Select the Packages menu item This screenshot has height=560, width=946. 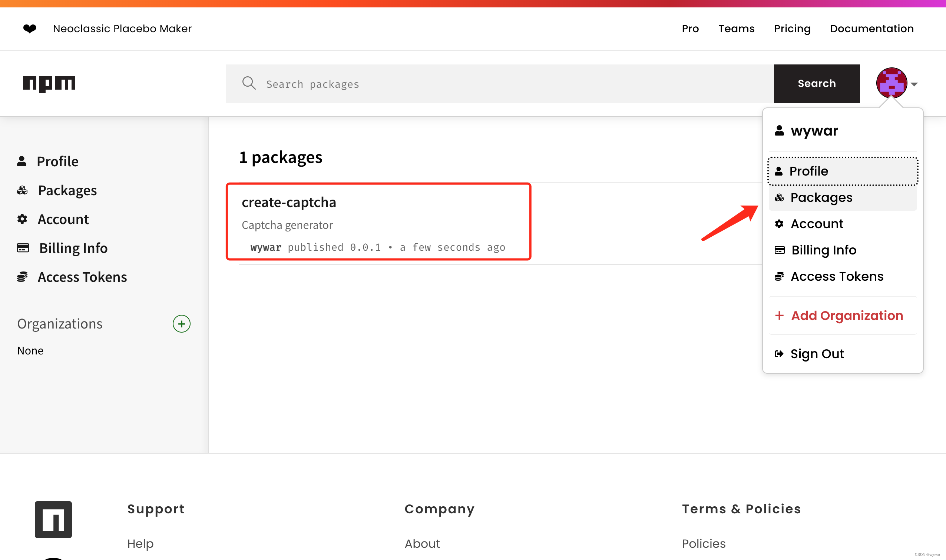[821, 197]
